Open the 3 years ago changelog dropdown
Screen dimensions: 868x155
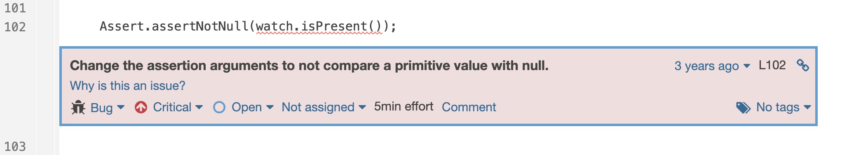point(712,66)
